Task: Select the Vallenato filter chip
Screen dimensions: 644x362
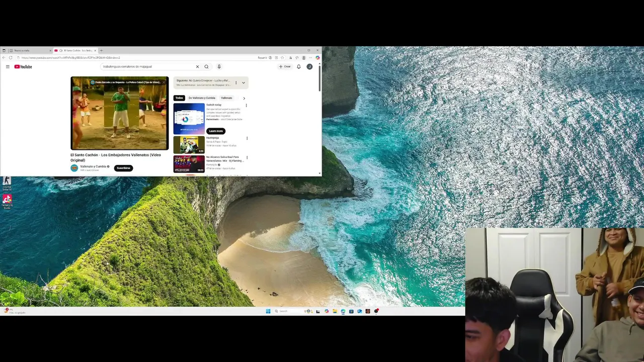Action: point(226,98)
